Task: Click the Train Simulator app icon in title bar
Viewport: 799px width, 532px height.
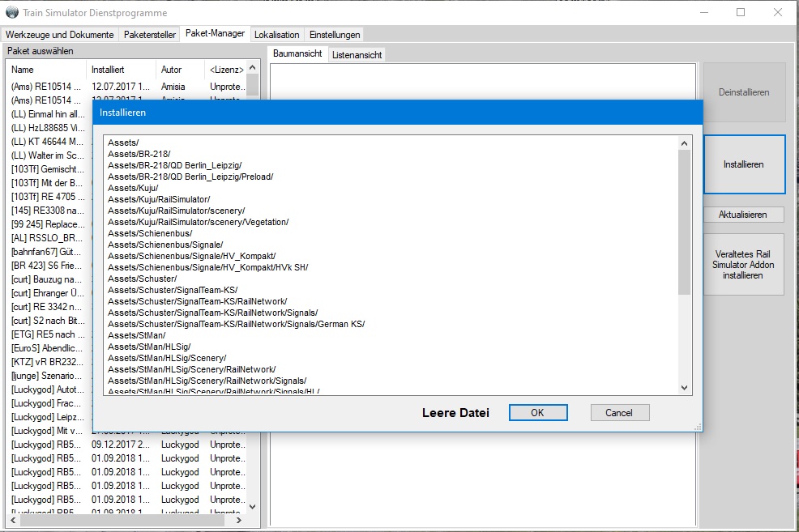Action: (x=11, y=13)
